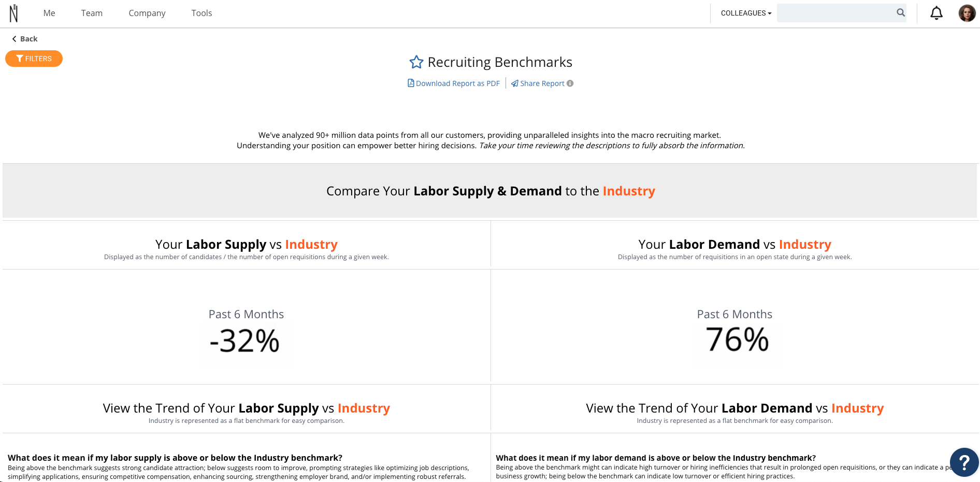Click the -32% Labor Supply value
980x482 pixels.
tap(244, 341)
